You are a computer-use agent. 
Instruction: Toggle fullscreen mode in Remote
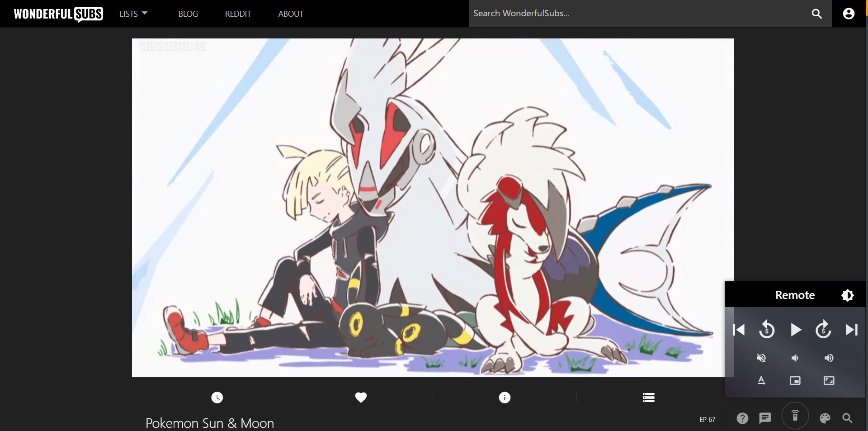829,381
